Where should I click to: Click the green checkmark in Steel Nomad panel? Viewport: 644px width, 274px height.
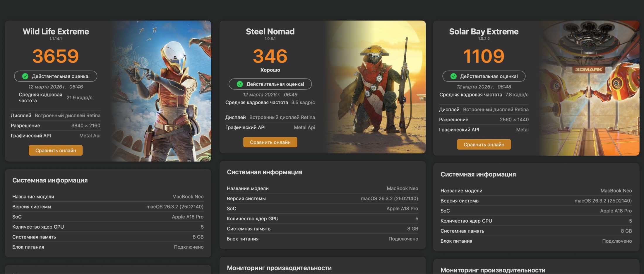pyautogui.click(x=240, y=84)
